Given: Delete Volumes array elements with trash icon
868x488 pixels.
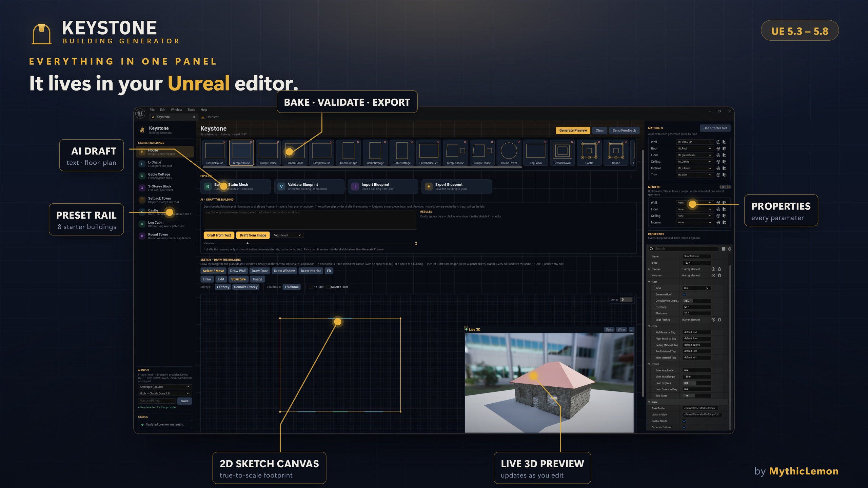Looking at the screenshot, I should (x=719, y=276).
